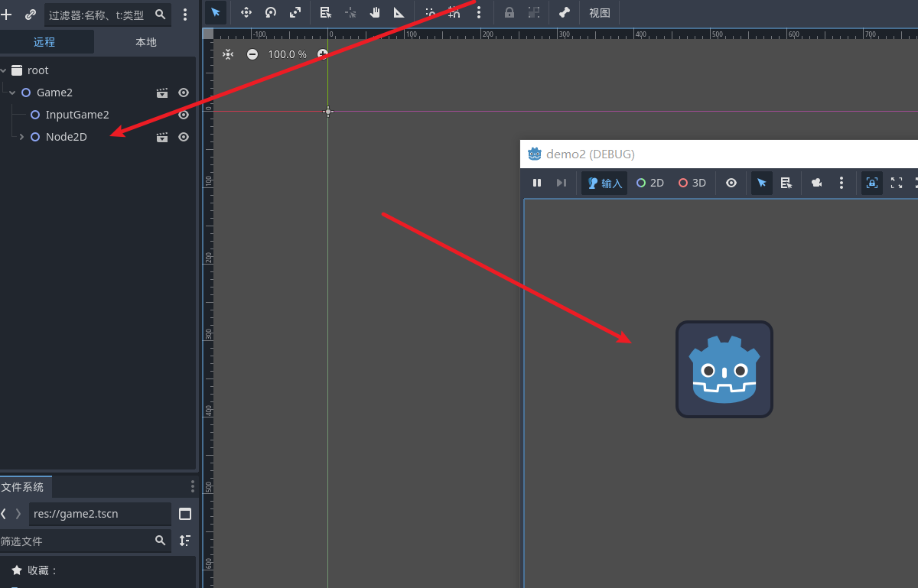Screen dimensions: 918x588
Task: Select the root item in tree
Action: (38, 70)
